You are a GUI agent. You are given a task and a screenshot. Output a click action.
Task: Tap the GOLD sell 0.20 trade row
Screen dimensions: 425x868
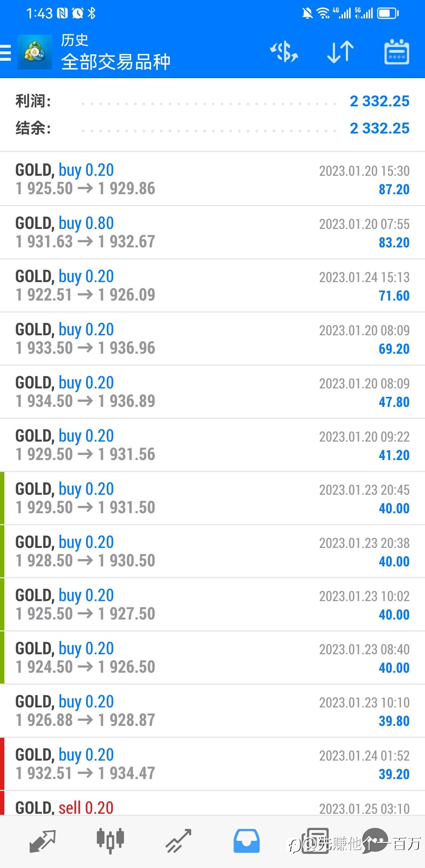tap(212, 805)
